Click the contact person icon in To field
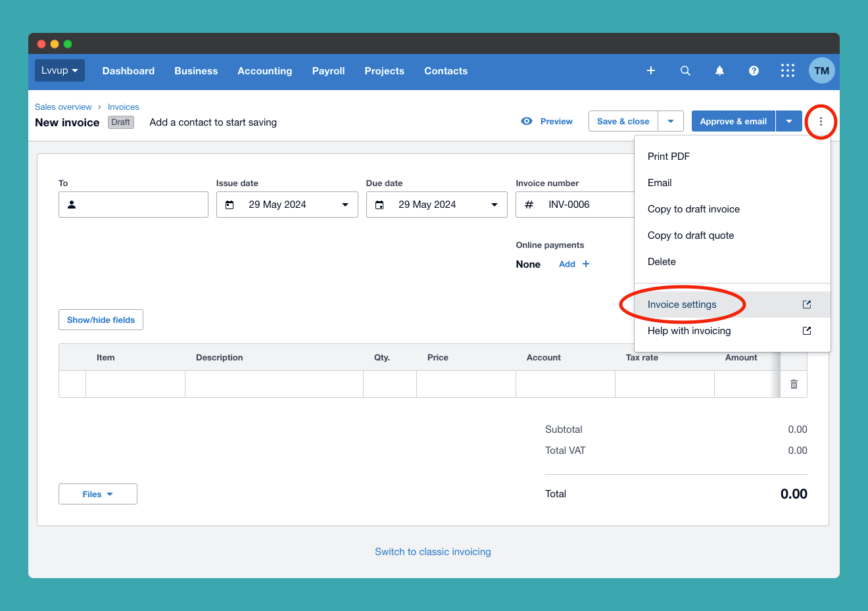The width and height of the screenshot is (868, 611). click(x=72, y=205)
